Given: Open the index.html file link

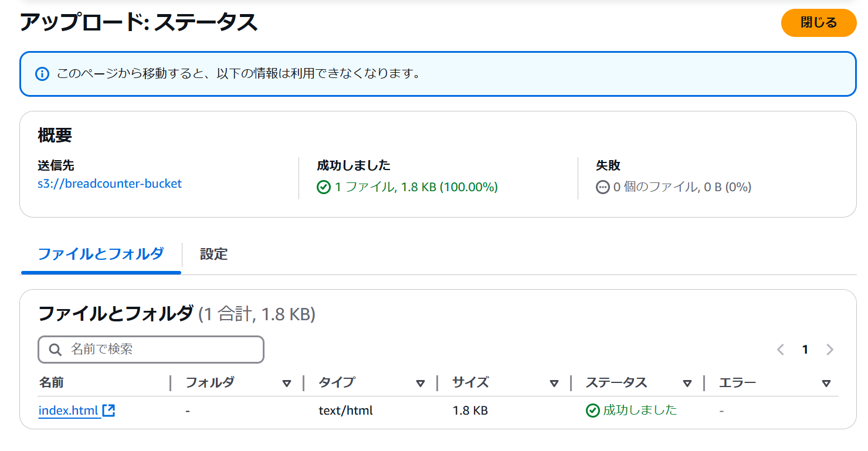Looking at the screenshot, I should click(x=68, y=411).
